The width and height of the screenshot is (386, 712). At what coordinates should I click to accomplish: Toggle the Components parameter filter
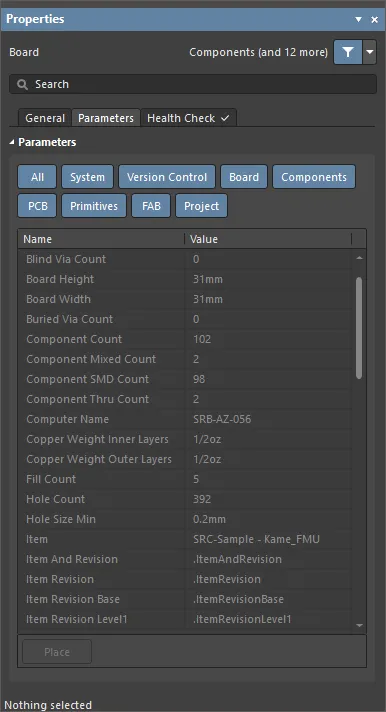coord(314,177)
